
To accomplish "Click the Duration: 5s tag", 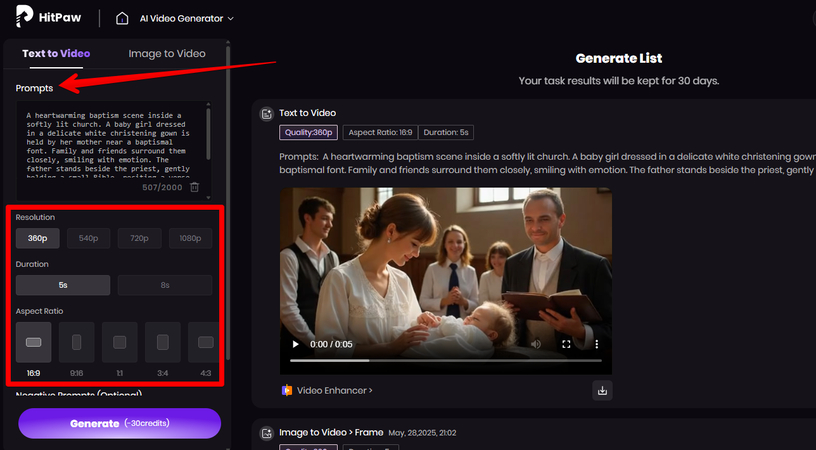I will [x=446, y=132].
